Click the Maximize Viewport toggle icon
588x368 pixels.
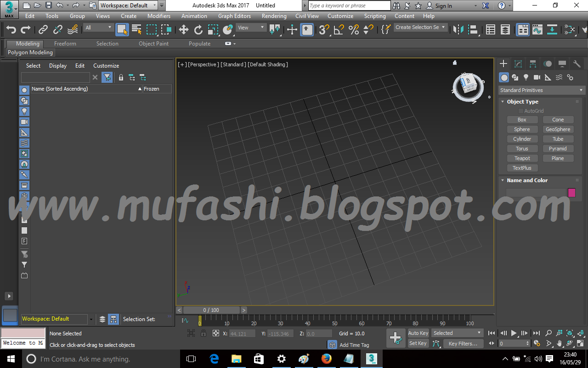(x=580, y=343)
